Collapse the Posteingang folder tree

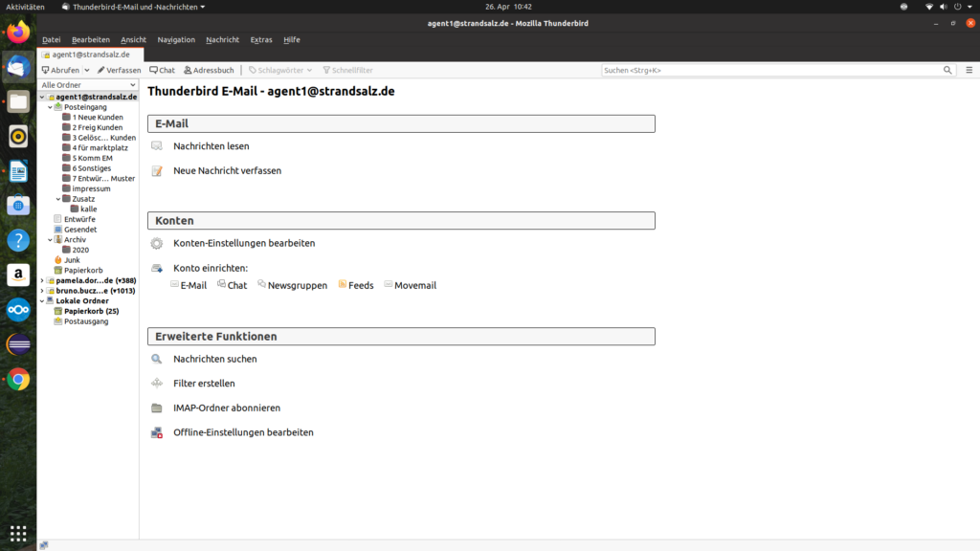tap(50, 107)
